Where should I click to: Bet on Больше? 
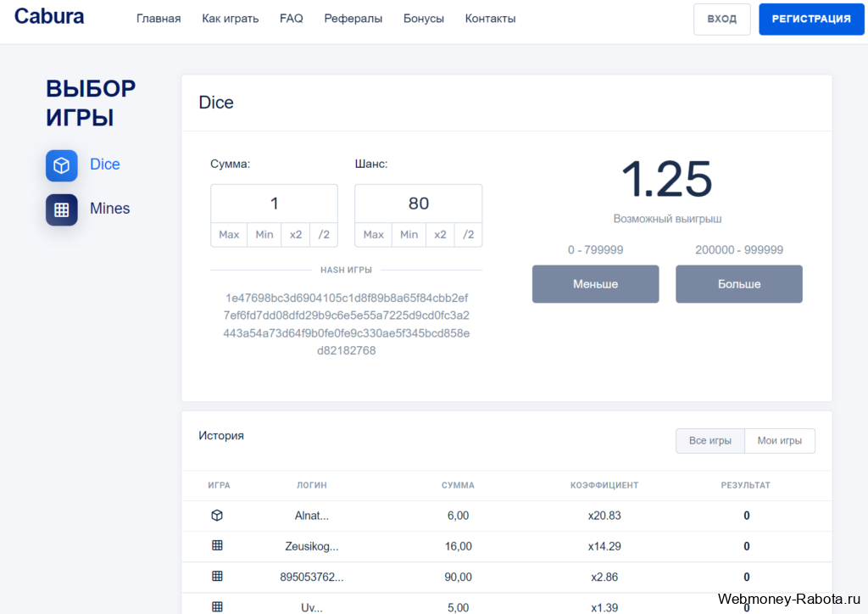(739, 284)
